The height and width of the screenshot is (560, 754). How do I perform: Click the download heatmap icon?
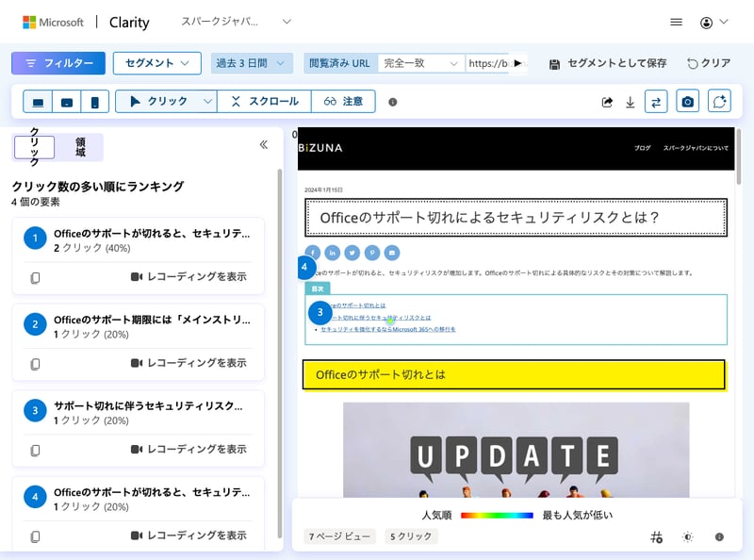630,102
